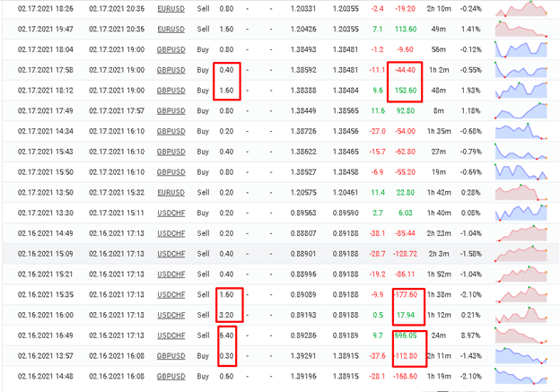560x392 pixels.
Task: Open GBPUSD link in 18:12 trade row
Action: click(x=171, y=91)
